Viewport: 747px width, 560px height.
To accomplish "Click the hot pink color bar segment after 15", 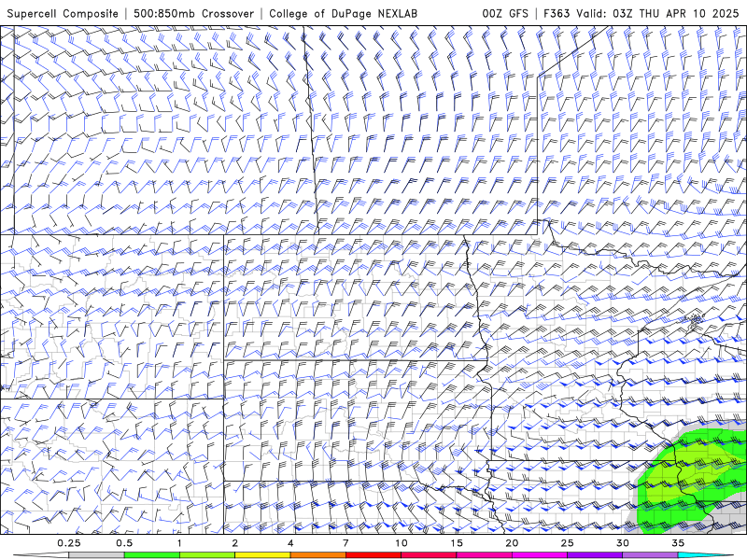I will (x=484, y=555).
